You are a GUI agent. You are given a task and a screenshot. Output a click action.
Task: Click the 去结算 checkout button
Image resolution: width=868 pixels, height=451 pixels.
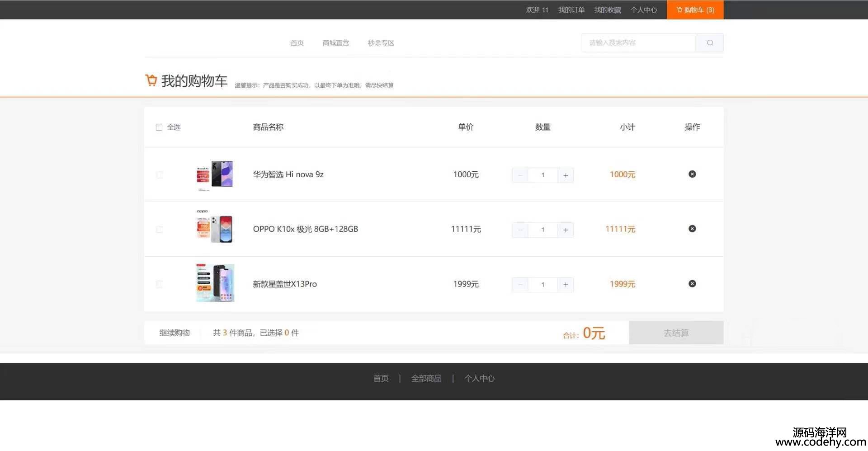[676, 333]
